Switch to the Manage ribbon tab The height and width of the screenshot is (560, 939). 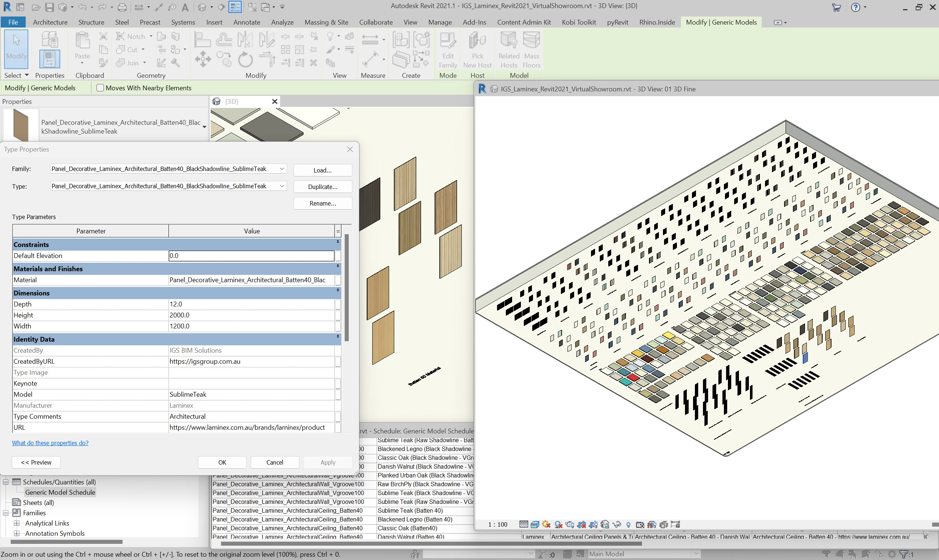tap(440, 22)
